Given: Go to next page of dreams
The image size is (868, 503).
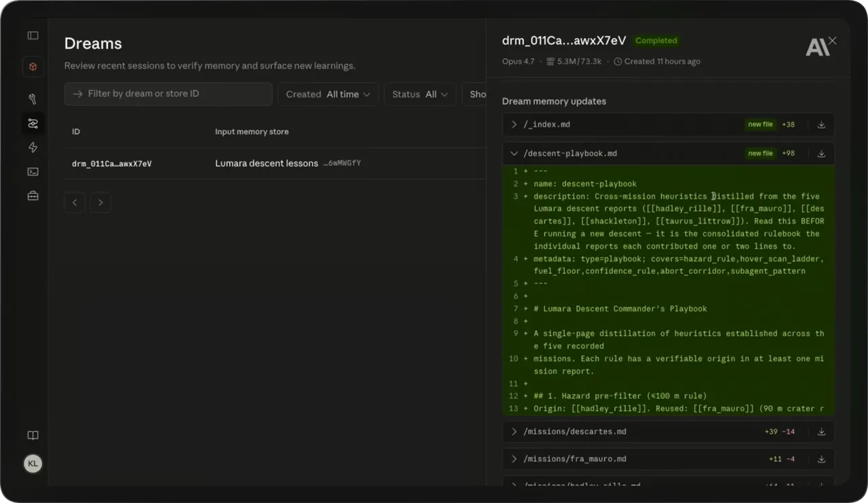Looking at the screenshot, I should [100, 203].
